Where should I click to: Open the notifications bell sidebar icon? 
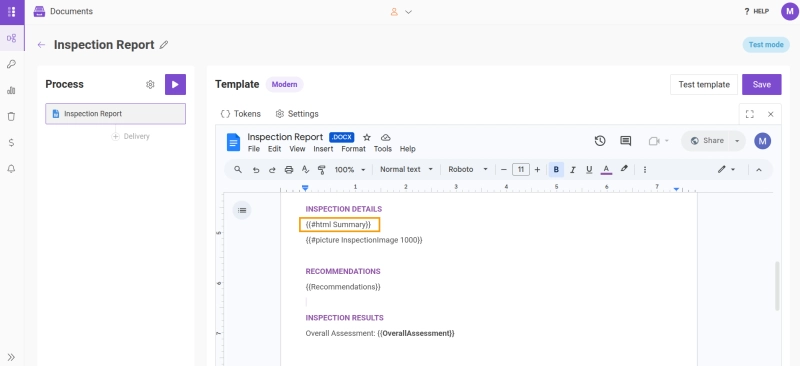point(11,169)
